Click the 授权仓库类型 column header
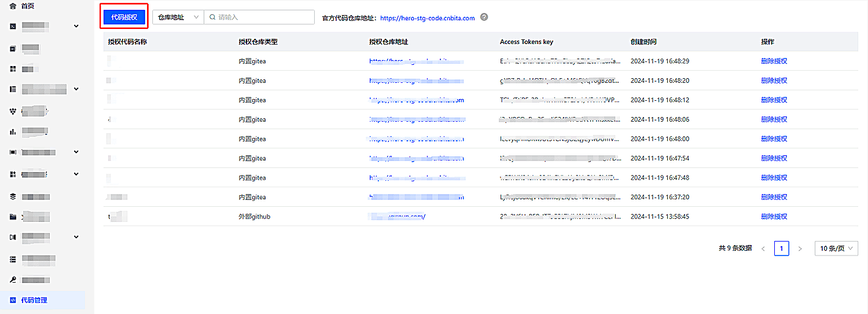 click(x=258, y=42)
